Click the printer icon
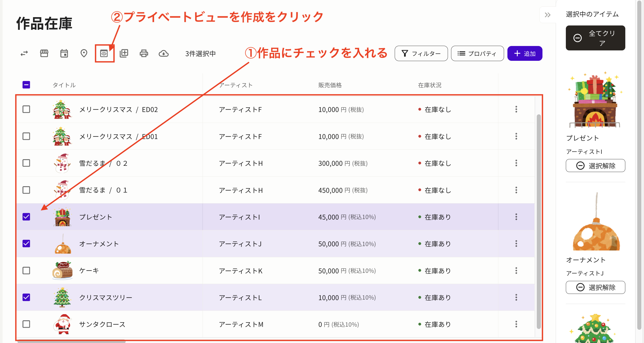Viewport: 644px width, 343px height. (144, 54)
